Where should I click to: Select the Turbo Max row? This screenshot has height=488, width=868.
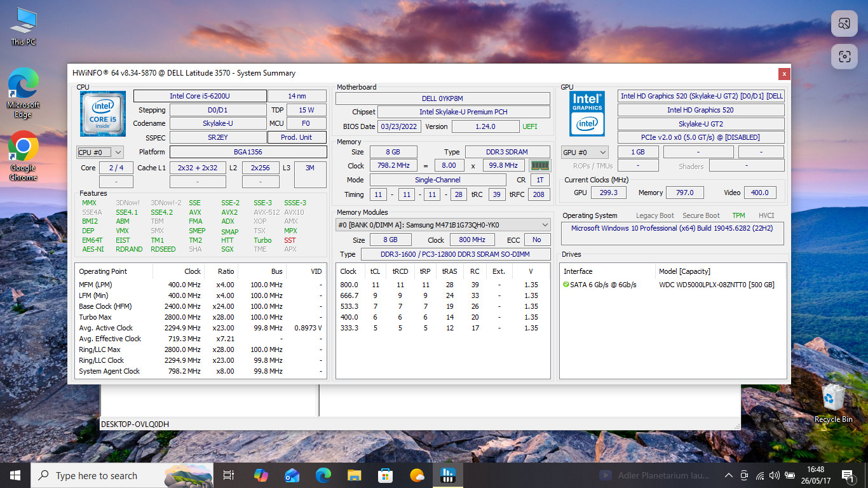point(201,317)
